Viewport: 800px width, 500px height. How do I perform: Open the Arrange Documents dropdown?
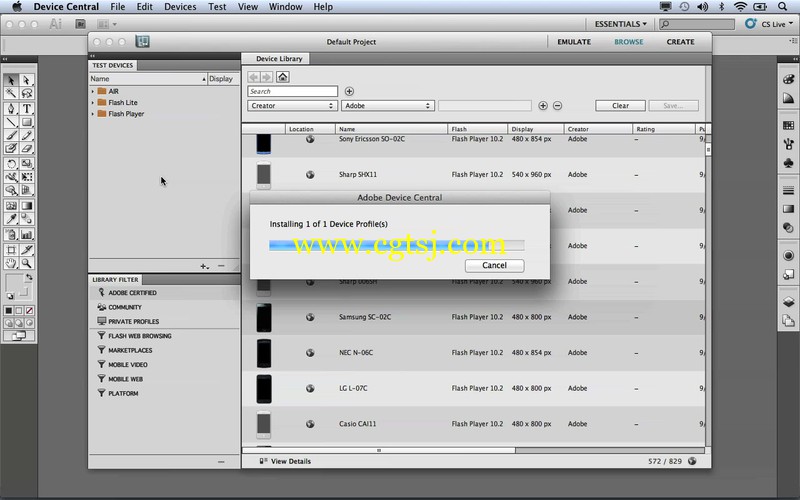(107, 24)
